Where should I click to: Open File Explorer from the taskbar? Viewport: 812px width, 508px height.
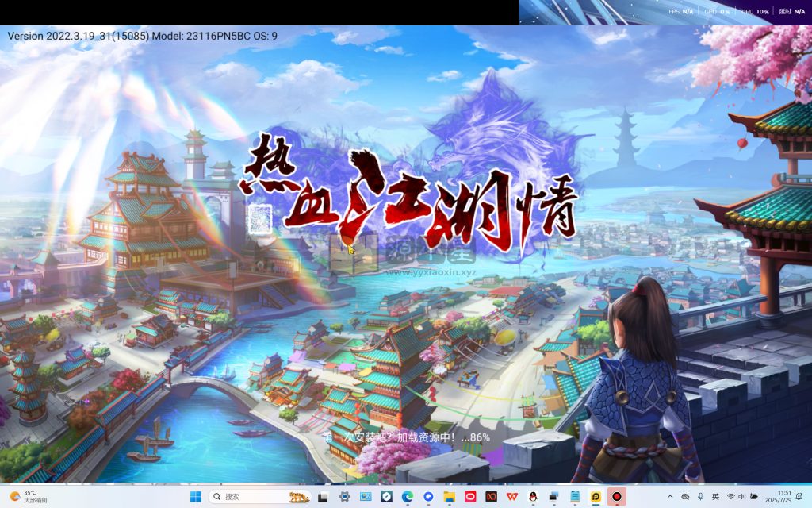point(448,496)
